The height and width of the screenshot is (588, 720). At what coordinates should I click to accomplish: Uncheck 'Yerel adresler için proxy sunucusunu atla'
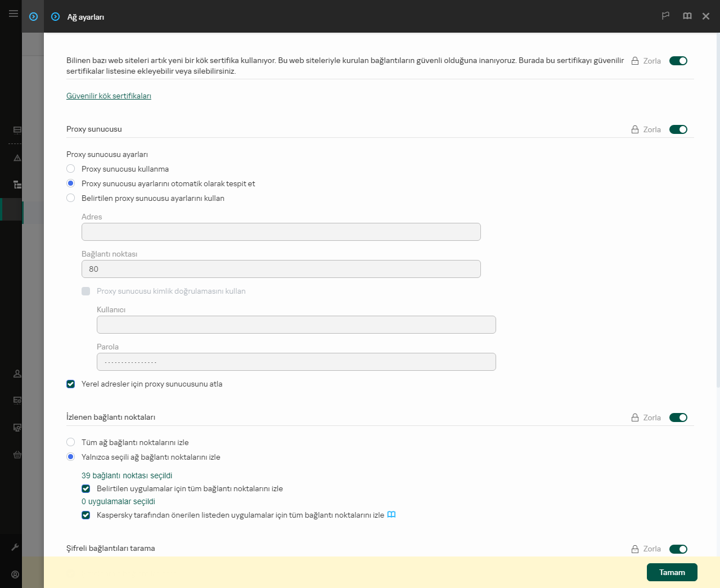[71, 384]
